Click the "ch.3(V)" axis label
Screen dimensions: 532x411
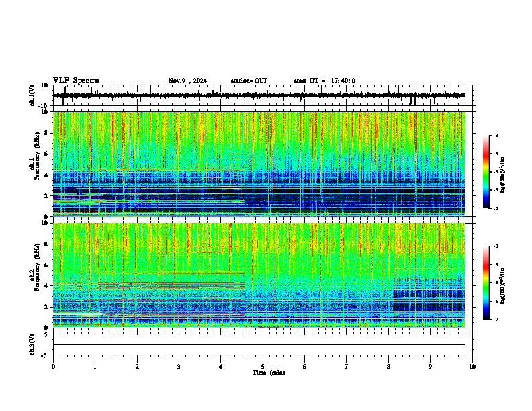click(x=32, y=345)
